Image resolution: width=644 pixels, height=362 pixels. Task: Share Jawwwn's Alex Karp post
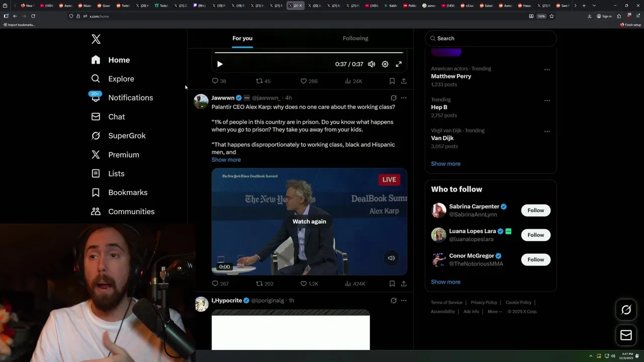[404, 284]
